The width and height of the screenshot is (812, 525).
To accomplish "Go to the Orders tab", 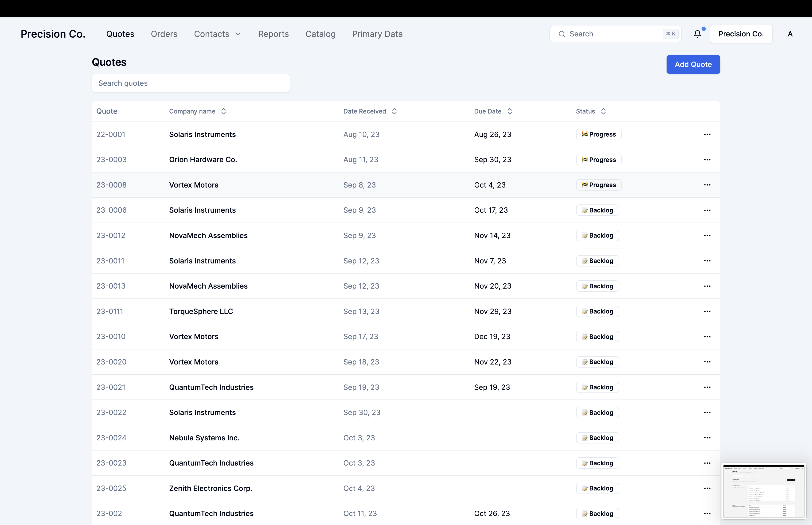I will (164, 34).
